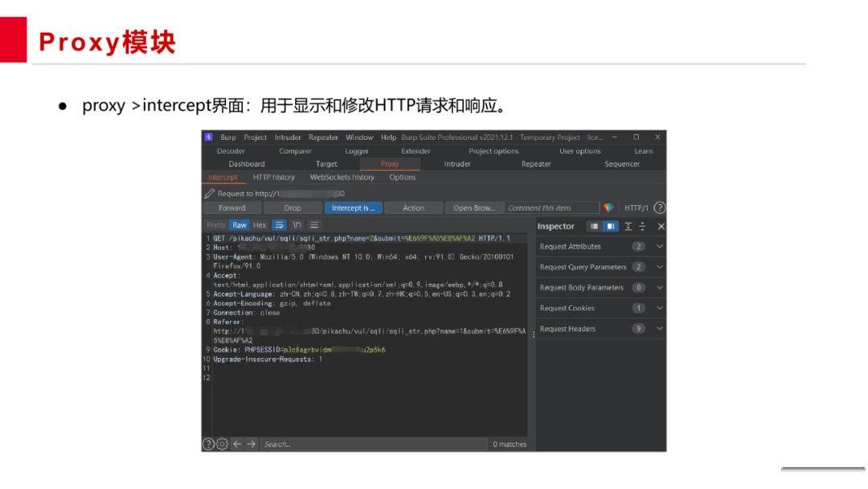Click the 0 matches label
The image size is (868, 489).
pos(510,444)
